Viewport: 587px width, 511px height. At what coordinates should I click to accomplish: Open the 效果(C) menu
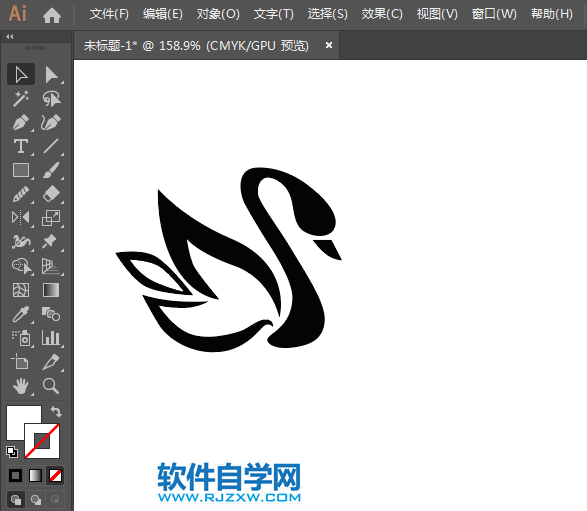382,15
